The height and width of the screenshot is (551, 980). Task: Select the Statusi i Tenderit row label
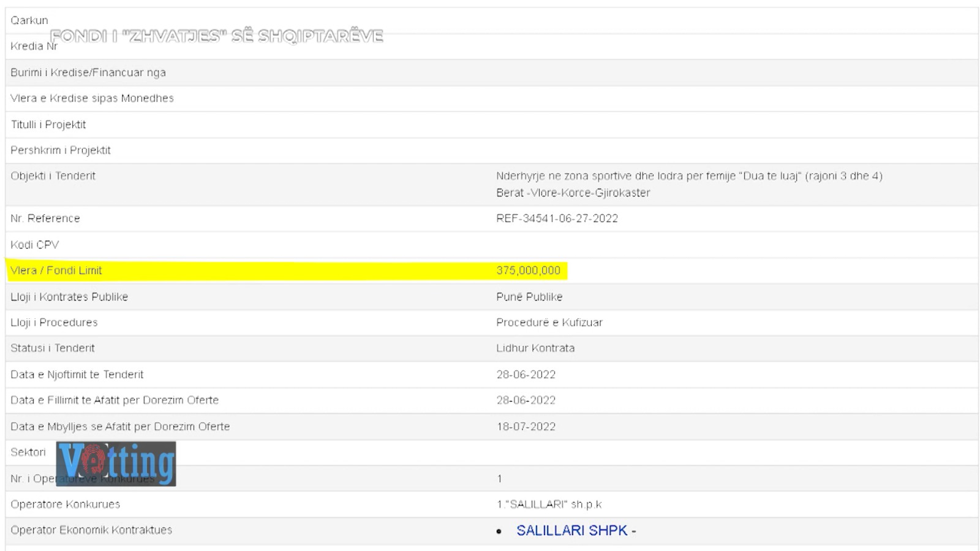coord(53,348)
